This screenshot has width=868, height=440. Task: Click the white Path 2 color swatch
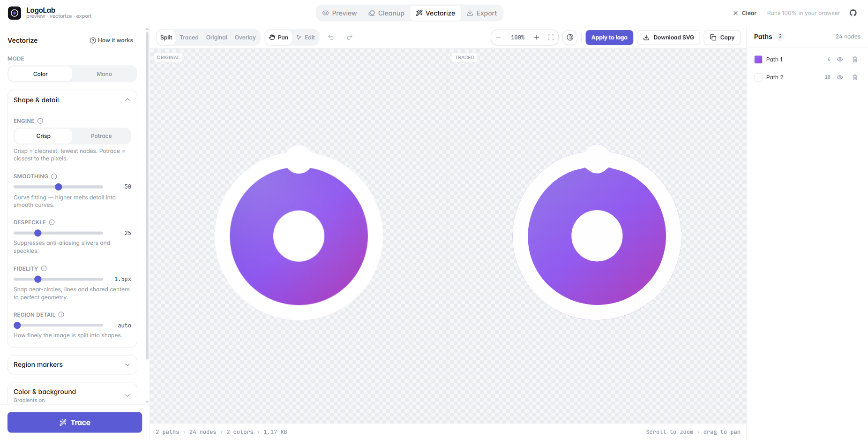coord(758,77)
